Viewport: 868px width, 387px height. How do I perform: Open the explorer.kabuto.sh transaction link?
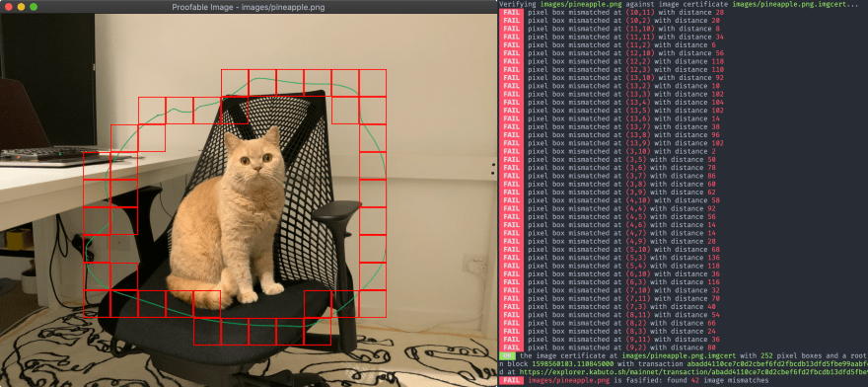(692, 372)
